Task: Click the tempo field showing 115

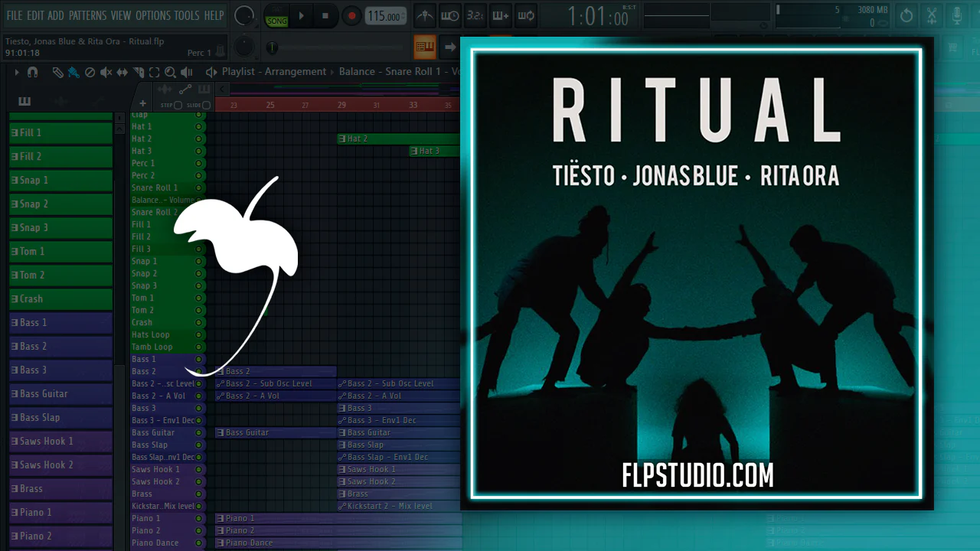Action: [384, 15]
